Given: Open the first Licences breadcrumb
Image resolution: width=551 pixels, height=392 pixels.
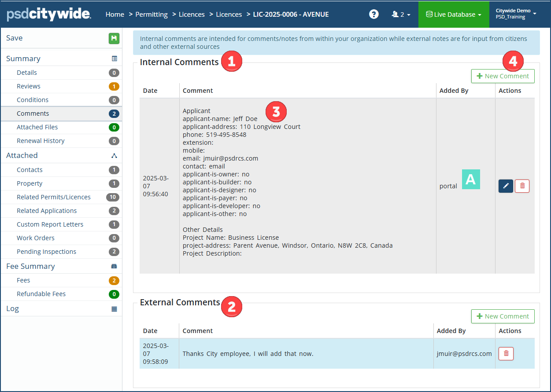Looking at the screenshot, I should 192,15.
